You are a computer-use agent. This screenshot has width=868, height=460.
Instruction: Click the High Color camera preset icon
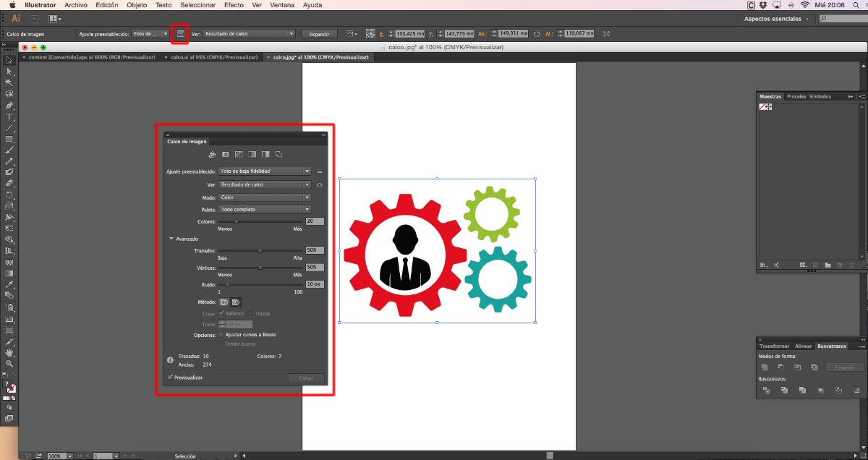pos(225,155)
